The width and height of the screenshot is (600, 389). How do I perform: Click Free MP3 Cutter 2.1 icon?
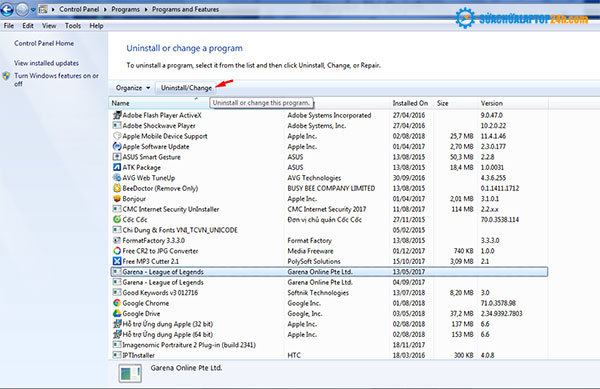pos(117,261)
